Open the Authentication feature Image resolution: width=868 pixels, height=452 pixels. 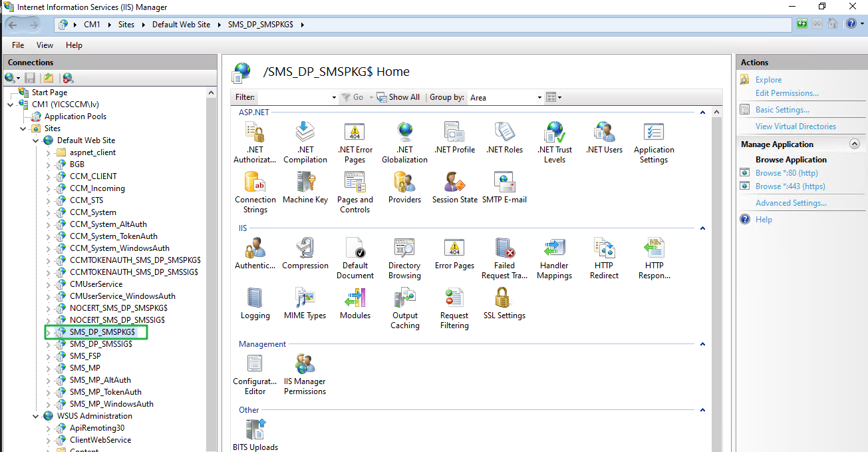255,254
